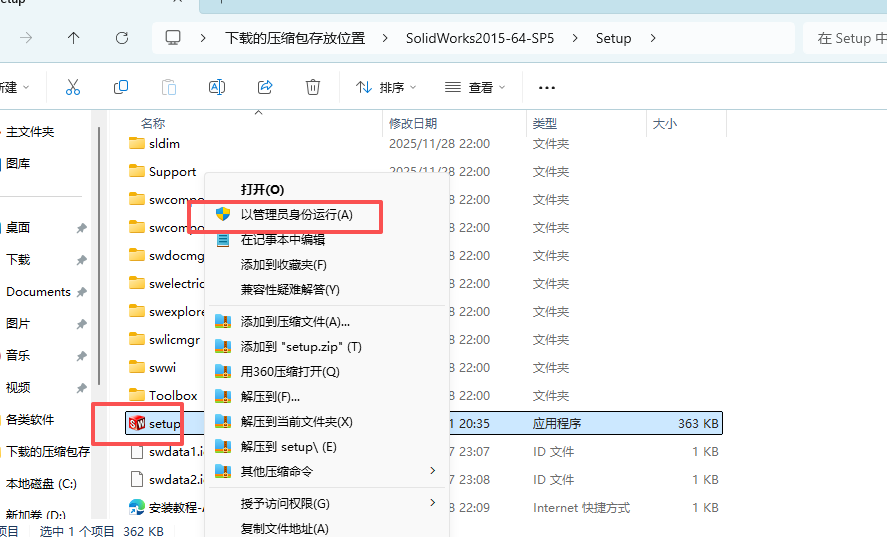The width and height of the screenshot is (887, 537).
Task: Expand the 授予访问权限(G) submenu arrow
Action: pos(433,502)
